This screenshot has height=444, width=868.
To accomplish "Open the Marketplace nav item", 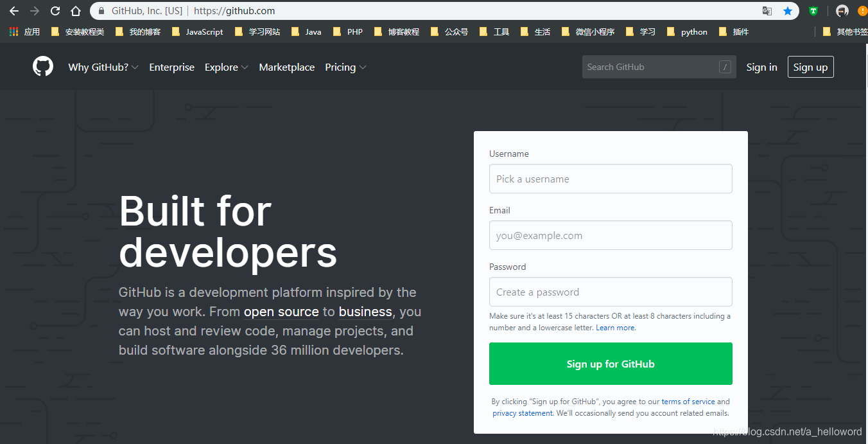I will (x=286, y=67).
